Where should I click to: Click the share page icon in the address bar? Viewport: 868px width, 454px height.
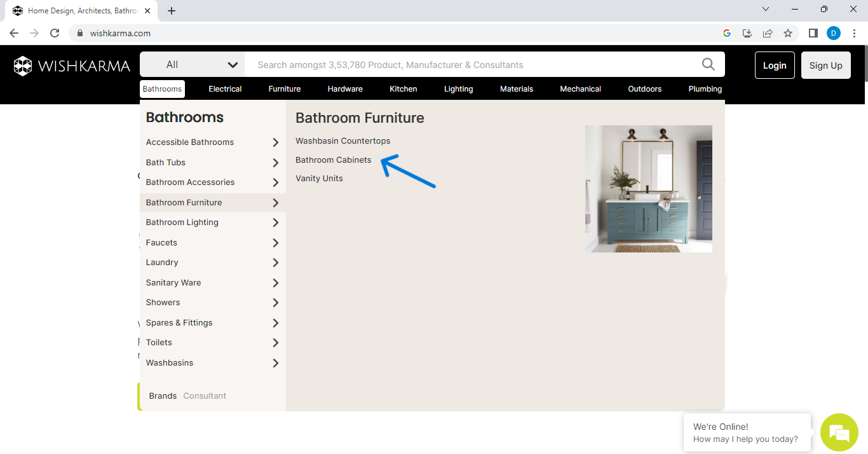coord(768,33)
